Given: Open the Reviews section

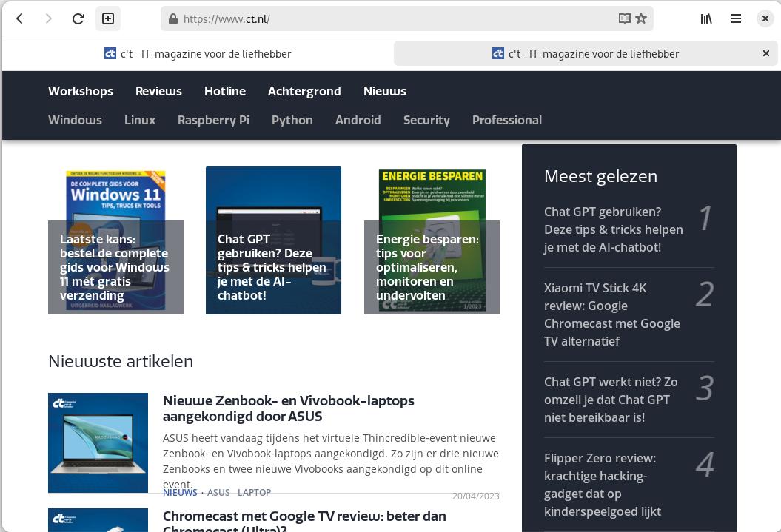Looking at the screenshot, I should coord(158,91).
